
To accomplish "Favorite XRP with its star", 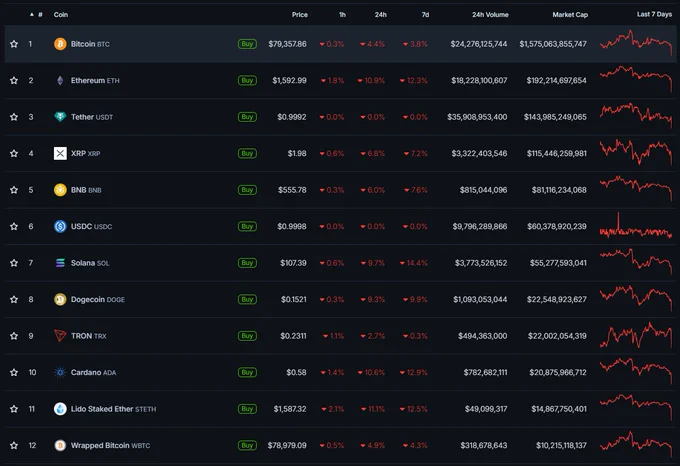I will tap(14, 153).
